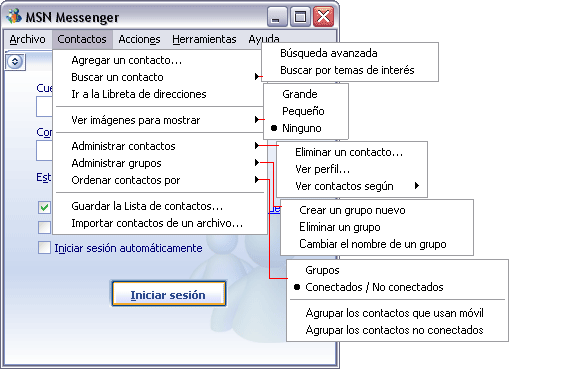Choose Agregar un contacto...
This screenshot has height=369, width=566.
pos(160,60)
